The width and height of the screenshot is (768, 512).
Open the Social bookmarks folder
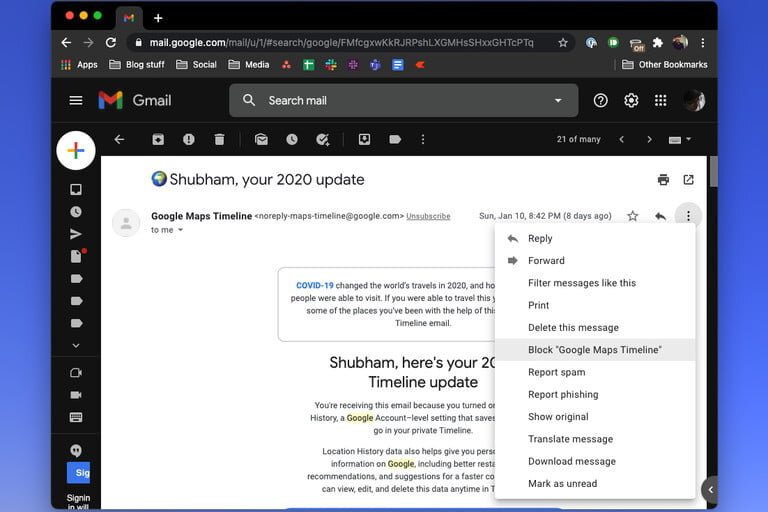coord(196,65)
